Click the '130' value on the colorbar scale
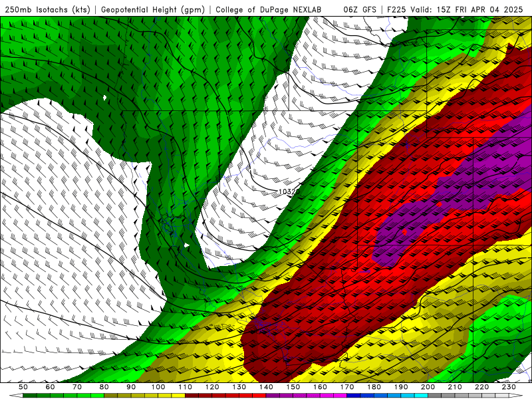 [239, 387]
